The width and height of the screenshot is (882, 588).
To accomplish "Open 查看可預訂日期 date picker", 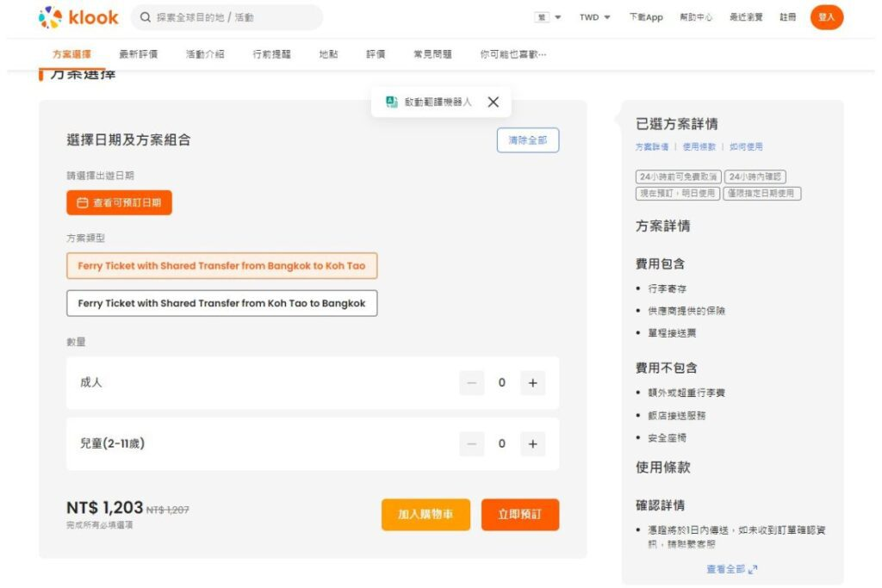I will 119,202.
